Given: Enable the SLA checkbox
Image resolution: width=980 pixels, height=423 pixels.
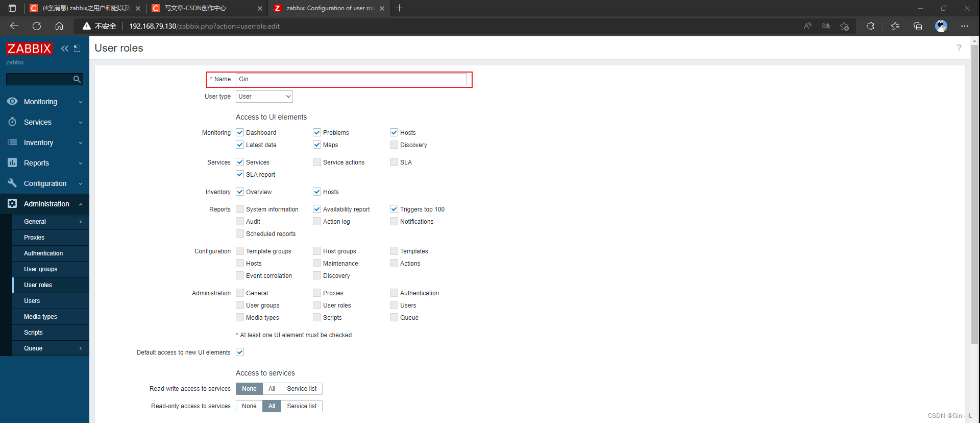Looking at the screenshot, I should 394,162.
